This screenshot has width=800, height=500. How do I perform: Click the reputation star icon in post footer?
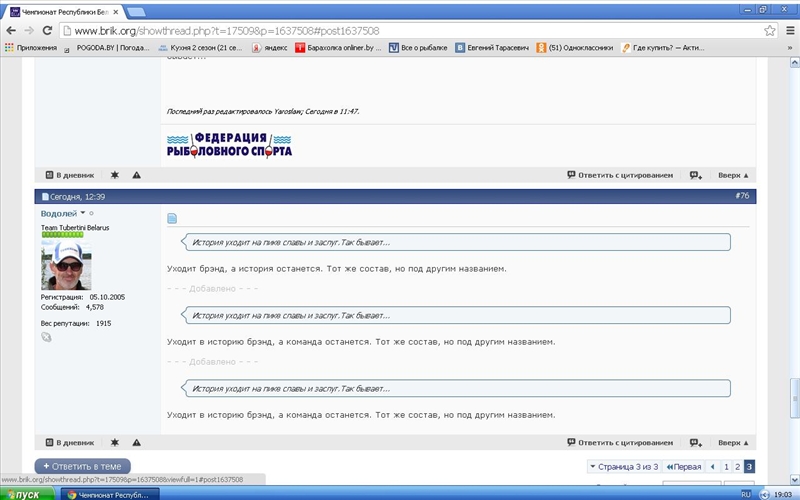coord(114,442)
